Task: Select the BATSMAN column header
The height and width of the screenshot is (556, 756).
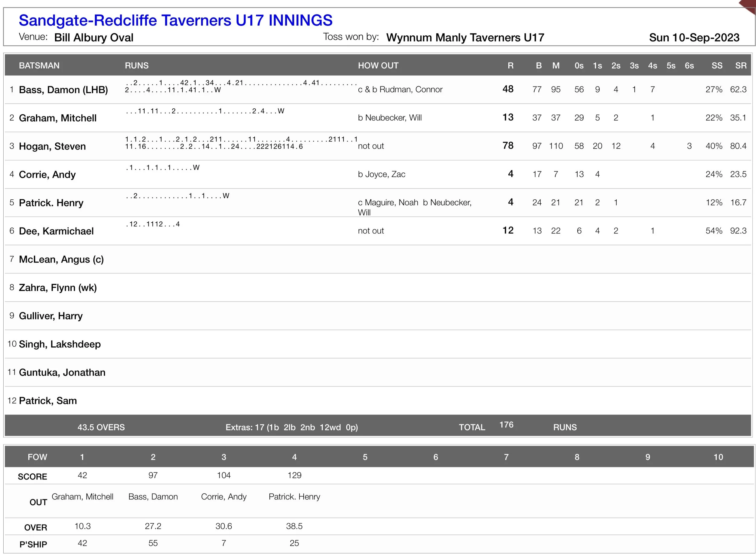Action: (x=39, y=66)
